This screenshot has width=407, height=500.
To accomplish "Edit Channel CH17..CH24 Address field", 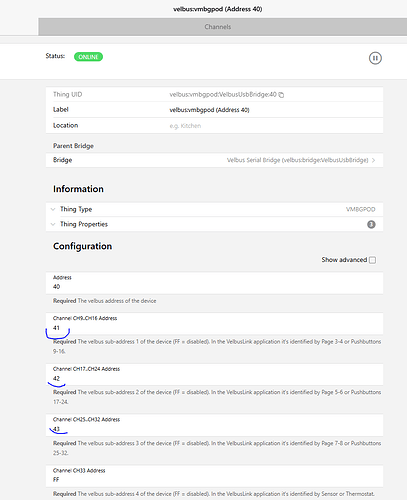I will (x=214, y=374).
